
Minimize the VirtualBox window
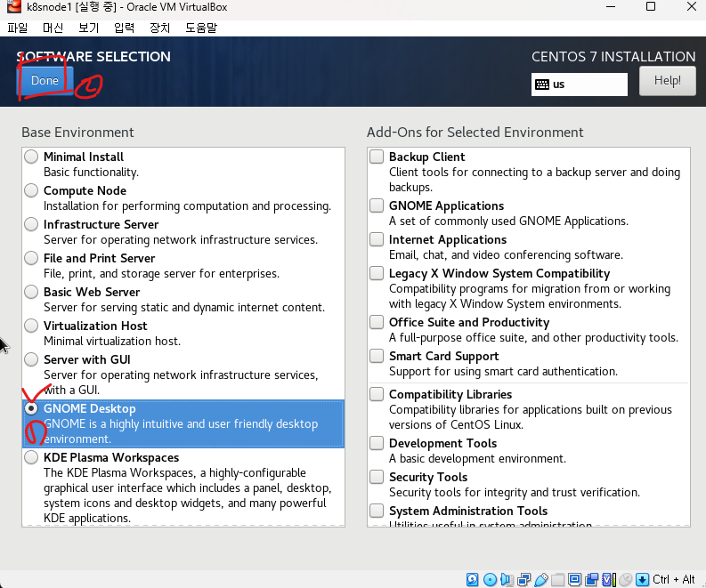coord(611,7)
